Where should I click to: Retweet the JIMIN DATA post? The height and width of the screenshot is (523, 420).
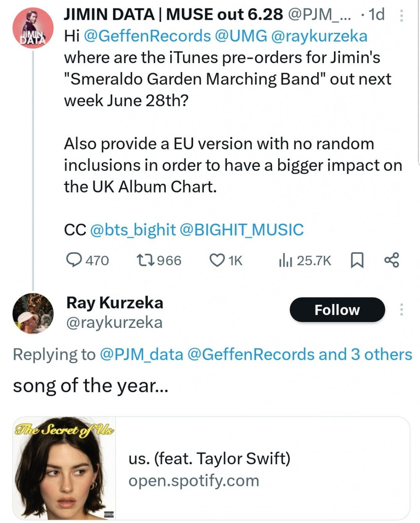click(x=145, y=260)
